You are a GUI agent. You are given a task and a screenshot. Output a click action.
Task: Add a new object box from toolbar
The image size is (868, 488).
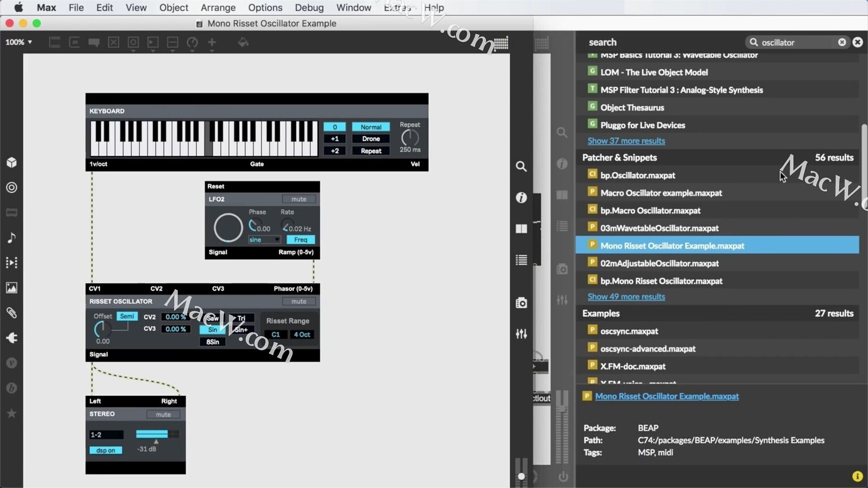pos(55,42)
